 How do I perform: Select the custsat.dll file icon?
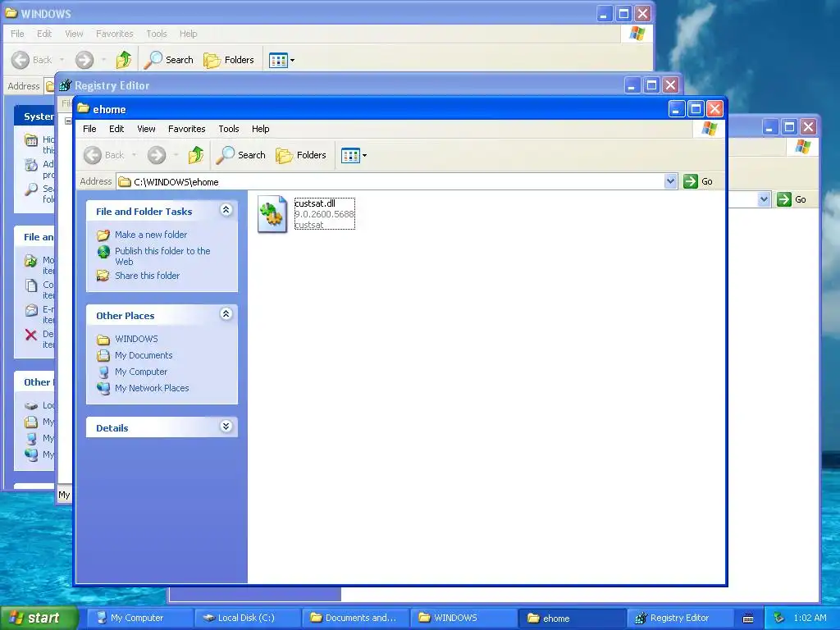coord(272,214)
